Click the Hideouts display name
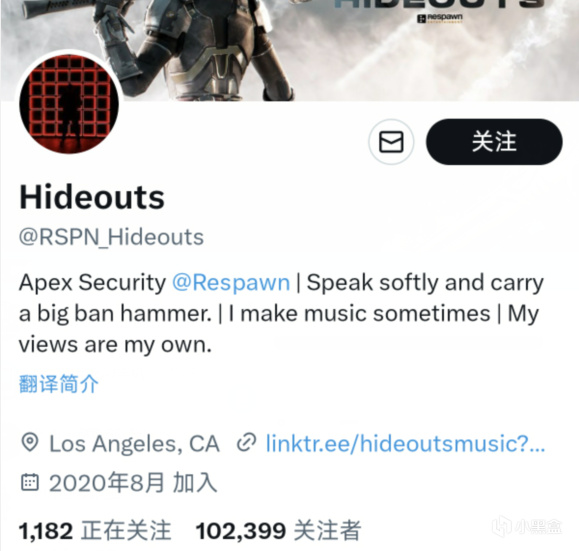The image size is (579, 551). tap(92, 198)
